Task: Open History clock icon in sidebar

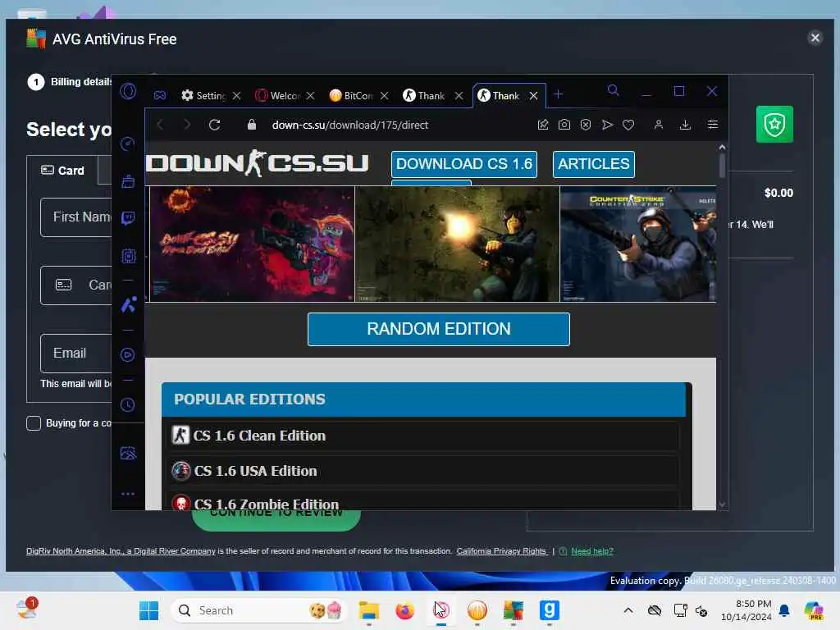Action: (x=127, y=405)
